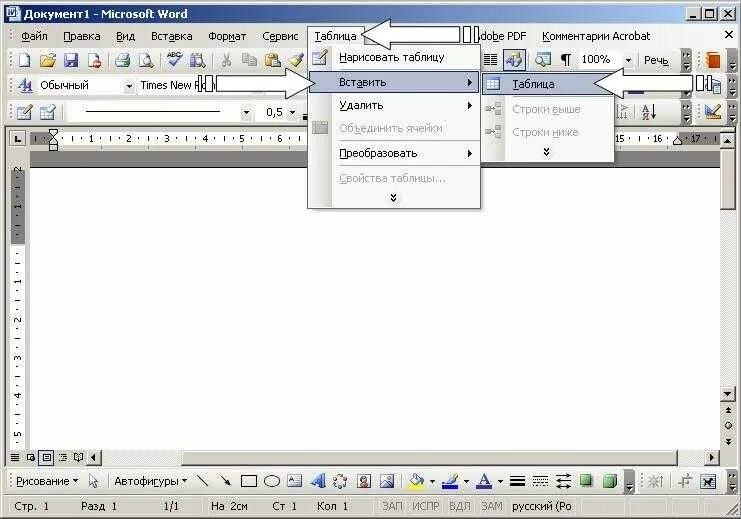
Task: Open the Удалить submenu
Action: [x=394, y=105]
